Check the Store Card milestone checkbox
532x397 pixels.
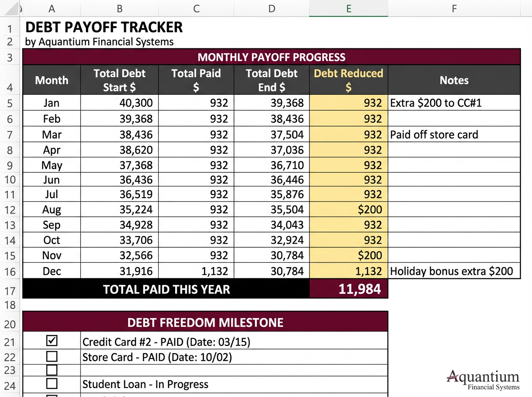coord(52,356)
